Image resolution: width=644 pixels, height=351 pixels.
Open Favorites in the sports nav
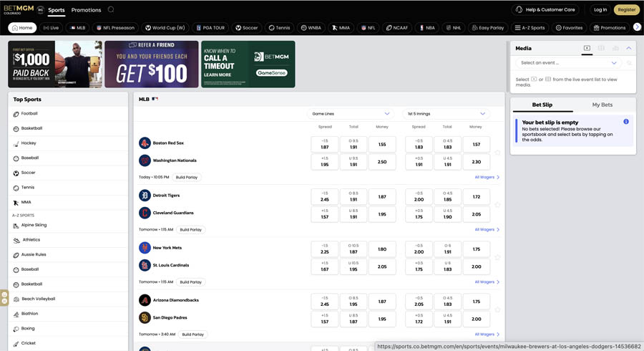(x=570, y=27)
